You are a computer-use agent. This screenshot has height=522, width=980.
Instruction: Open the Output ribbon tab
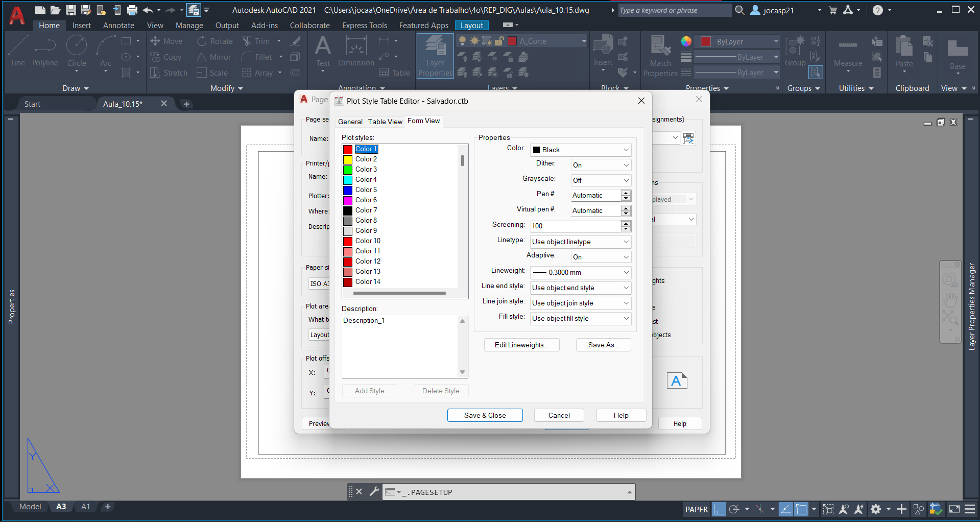click(x=227, y=26)
